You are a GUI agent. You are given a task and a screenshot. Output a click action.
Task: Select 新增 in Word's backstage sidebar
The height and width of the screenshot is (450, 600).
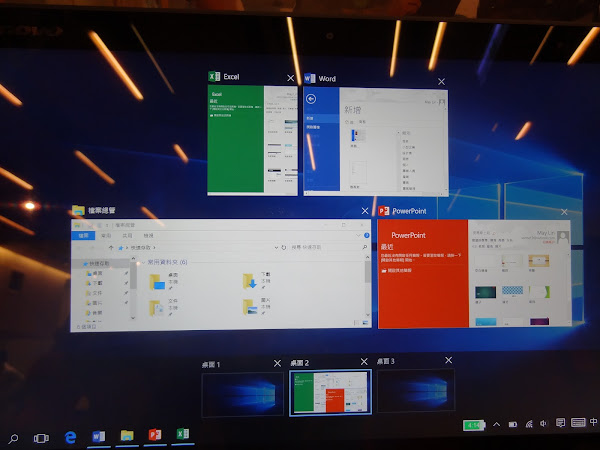[x=321, y=118]
